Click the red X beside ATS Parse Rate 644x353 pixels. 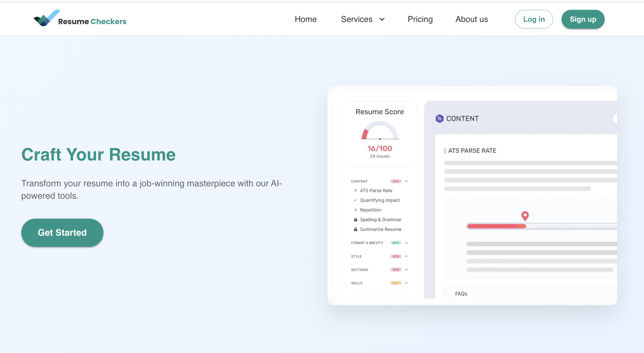point(355,190)
